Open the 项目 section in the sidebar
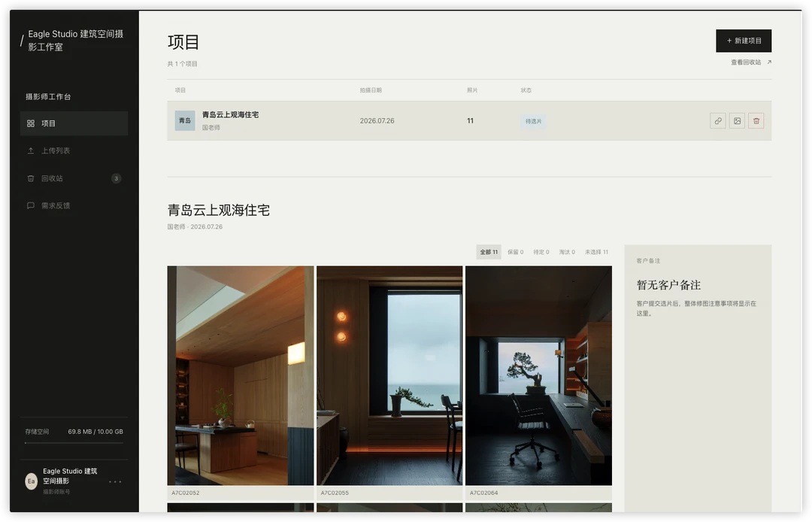The image size is (812, 522). (x=74, y=123)
